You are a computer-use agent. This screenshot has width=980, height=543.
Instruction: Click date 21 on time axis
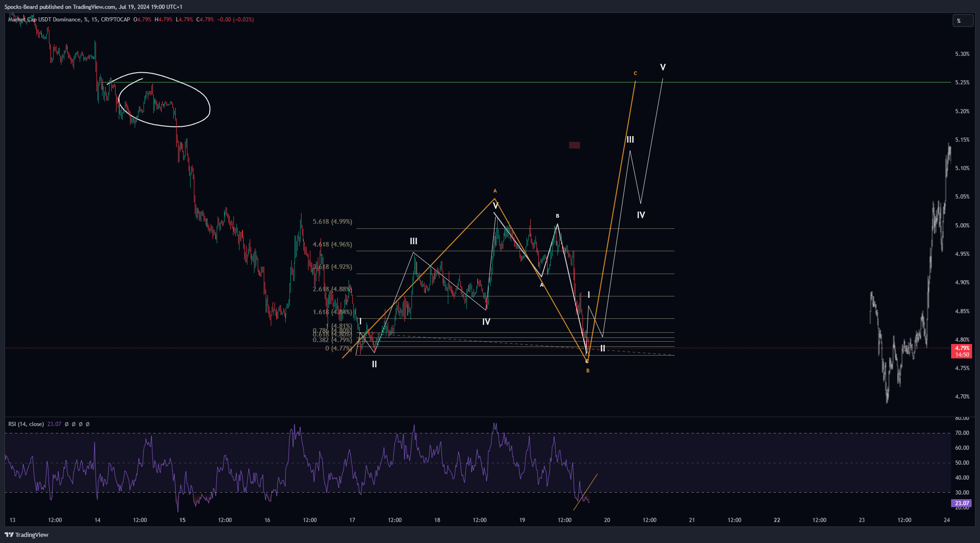(x=692, y=520)
